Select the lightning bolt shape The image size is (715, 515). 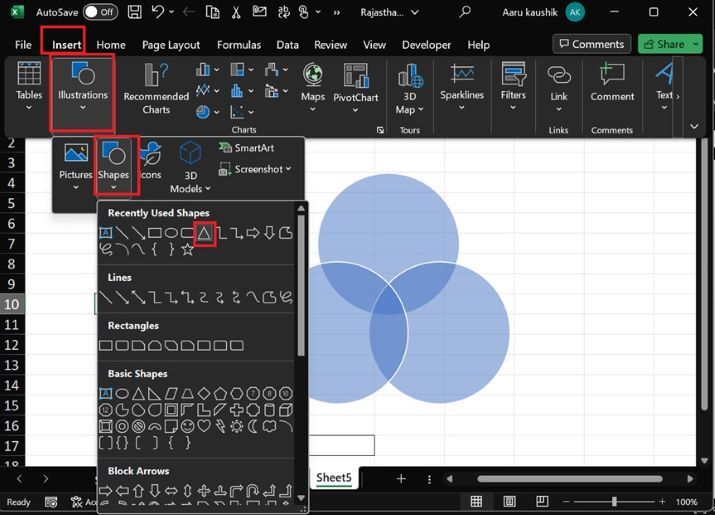(x=220, y=426)
